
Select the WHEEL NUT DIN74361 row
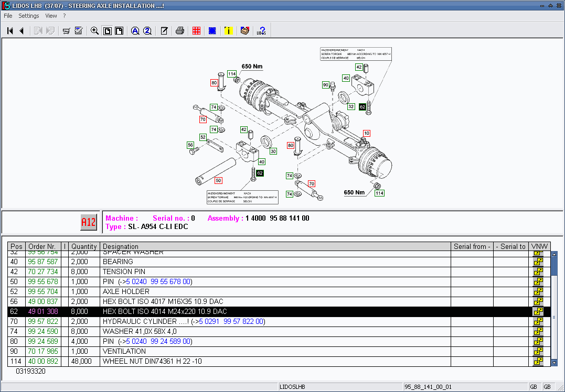[152, 361]
